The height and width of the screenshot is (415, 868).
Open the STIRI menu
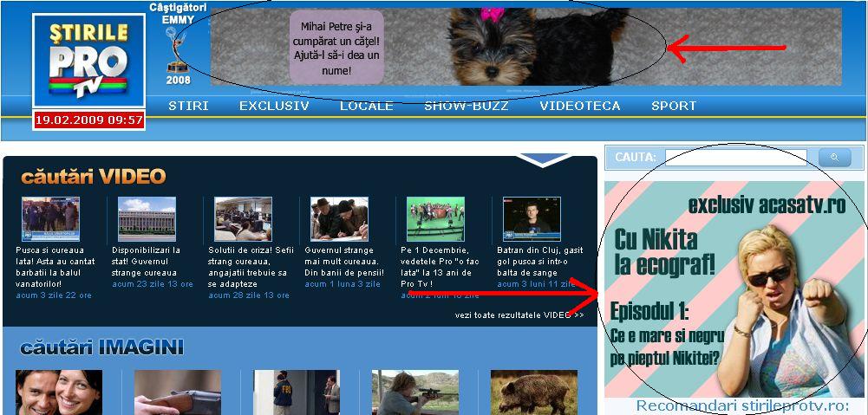(x=188, y=106)
